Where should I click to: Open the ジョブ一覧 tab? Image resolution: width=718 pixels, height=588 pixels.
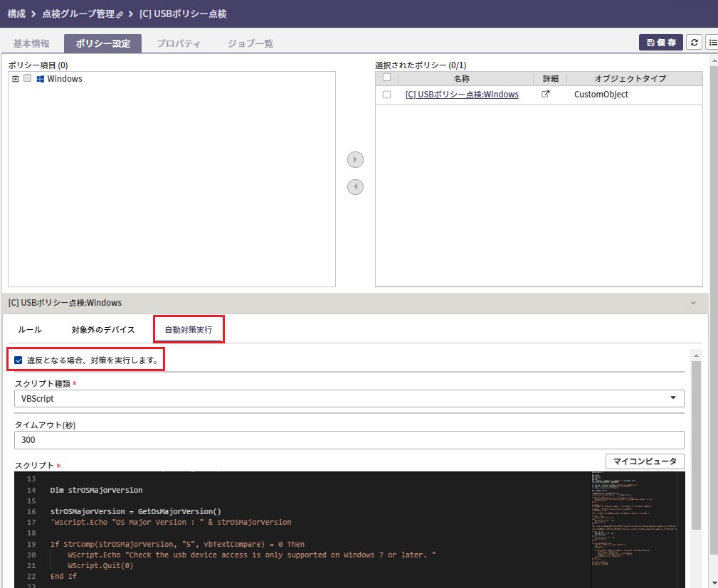(x=250, y=43)
